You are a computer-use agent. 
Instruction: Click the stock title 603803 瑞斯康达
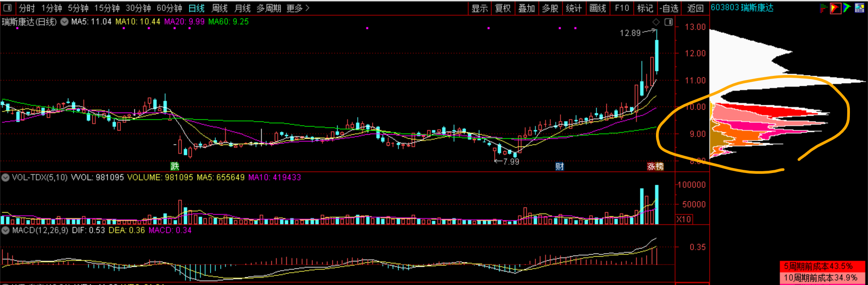(742, 8)
